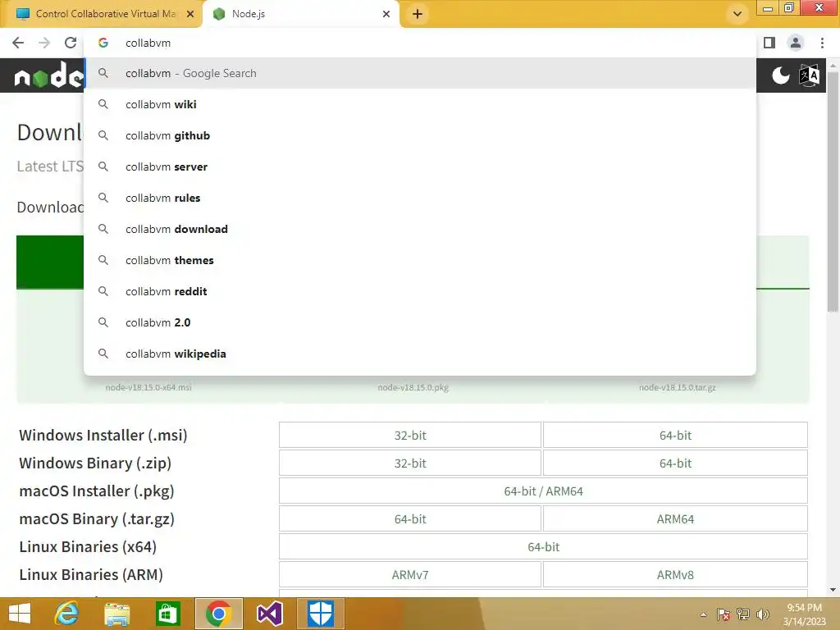
Task: Open the tab search dropdown arrow
Action: [x=737, y=14]
